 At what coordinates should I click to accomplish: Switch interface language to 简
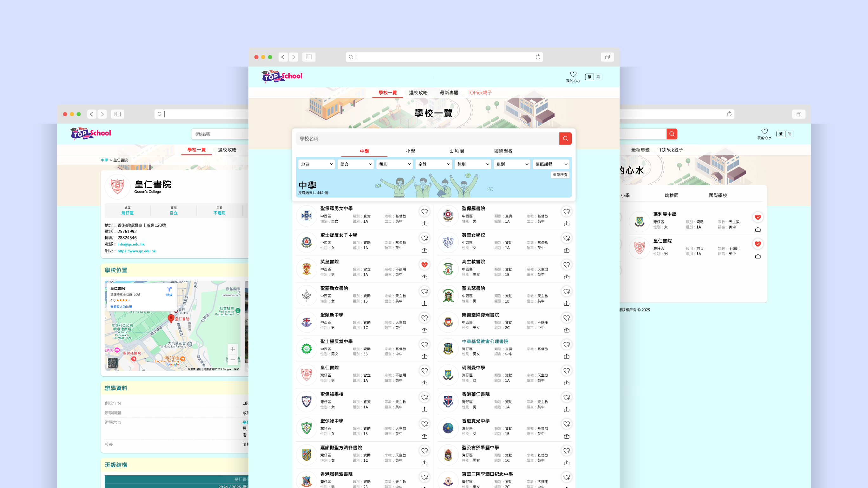[x=598, y=76]
